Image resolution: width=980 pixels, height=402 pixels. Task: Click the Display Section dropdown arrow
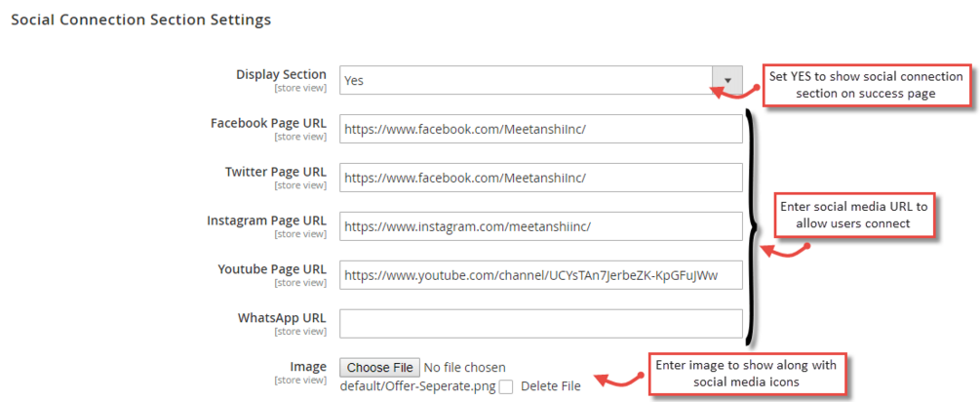726,80
